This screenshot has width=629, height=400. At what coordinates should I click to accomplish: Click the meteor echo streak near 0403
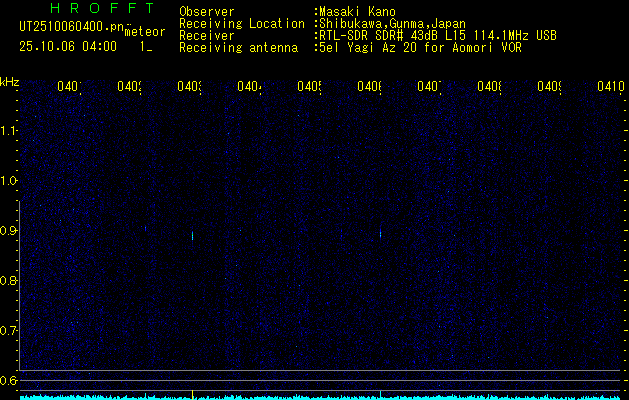(x=193, y=236)
